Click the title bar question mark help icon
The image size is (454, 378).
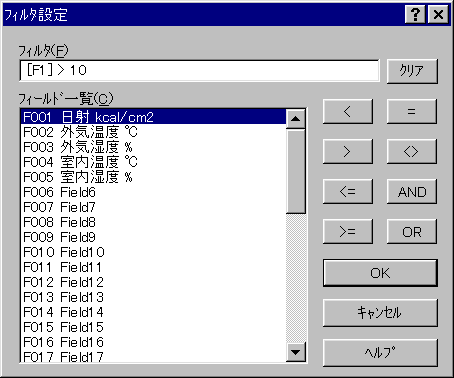pos(415,15)
